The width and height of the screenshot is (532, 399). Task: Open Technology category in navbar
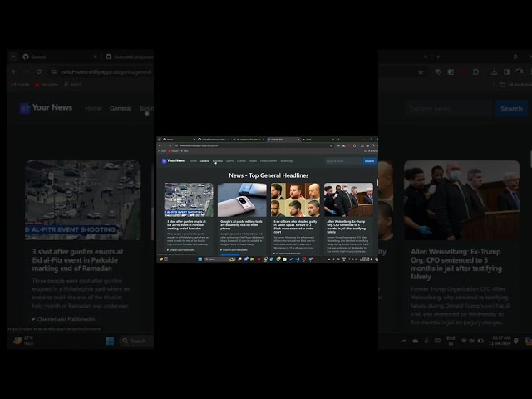287,160
